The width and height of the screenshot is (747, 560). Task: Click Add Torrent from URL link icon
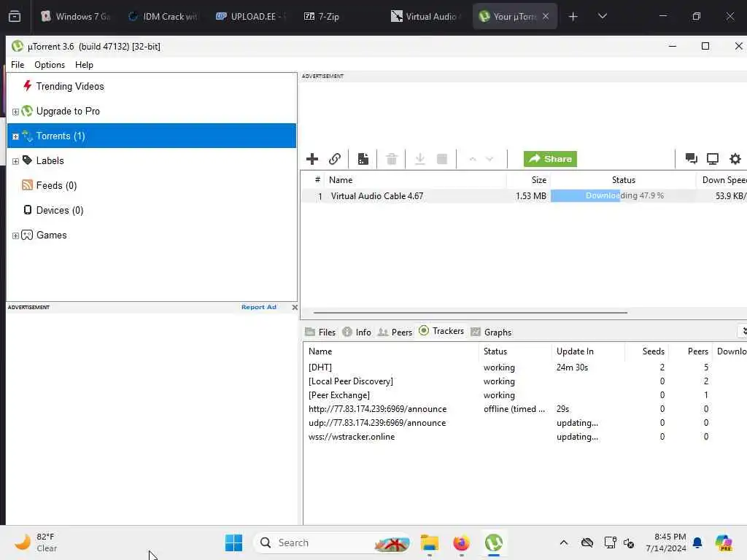point(335,159)
